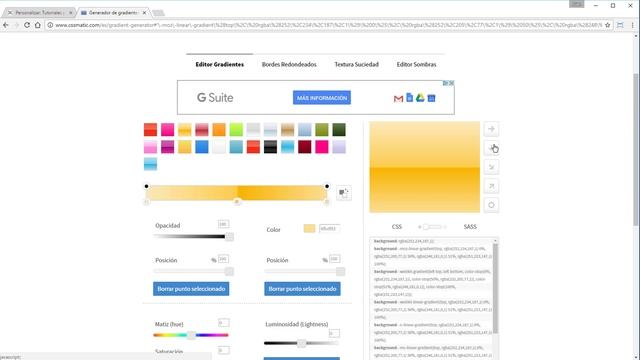The width and height of the screenshot is (640, 360).
Task: Click the extension icon beside the bookmark star
Action: click(620, 25)
